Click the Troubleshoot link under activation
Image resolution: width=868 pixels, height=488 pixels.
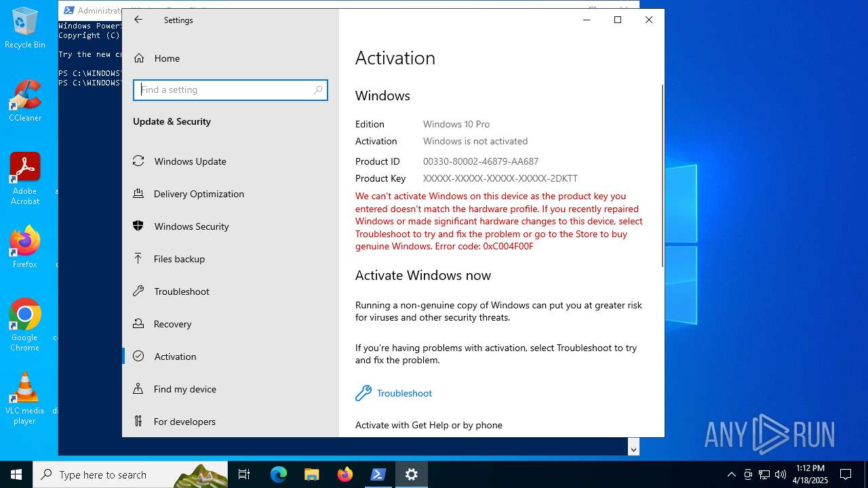coord(404,393)
